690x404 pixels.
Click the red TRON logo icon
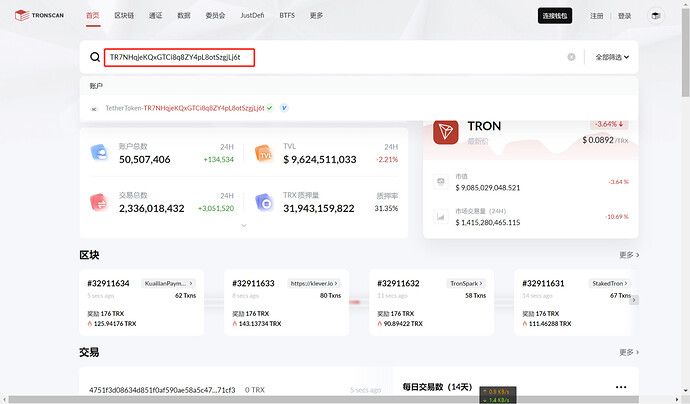tap(445, 132)
